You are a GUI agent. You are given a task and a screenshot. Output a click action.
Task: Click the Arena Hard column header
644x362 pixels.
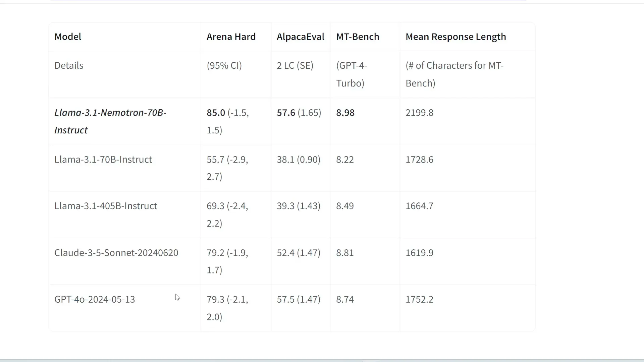point(231,37)
